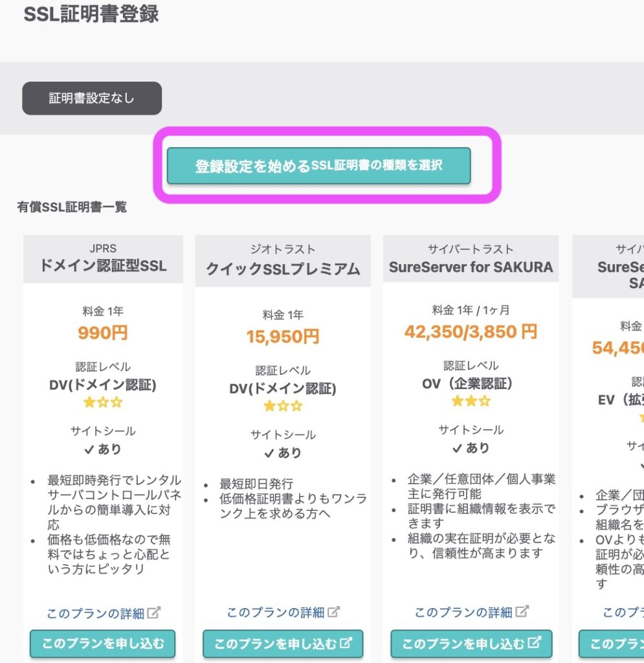
Task: Apply for the JPRS ドメイン認証型SSL plan
Action: (x=102, y=644)
